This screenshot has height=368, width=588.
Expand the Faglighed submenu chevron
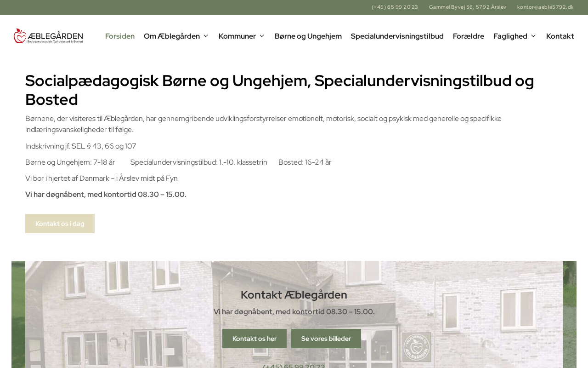533,36
